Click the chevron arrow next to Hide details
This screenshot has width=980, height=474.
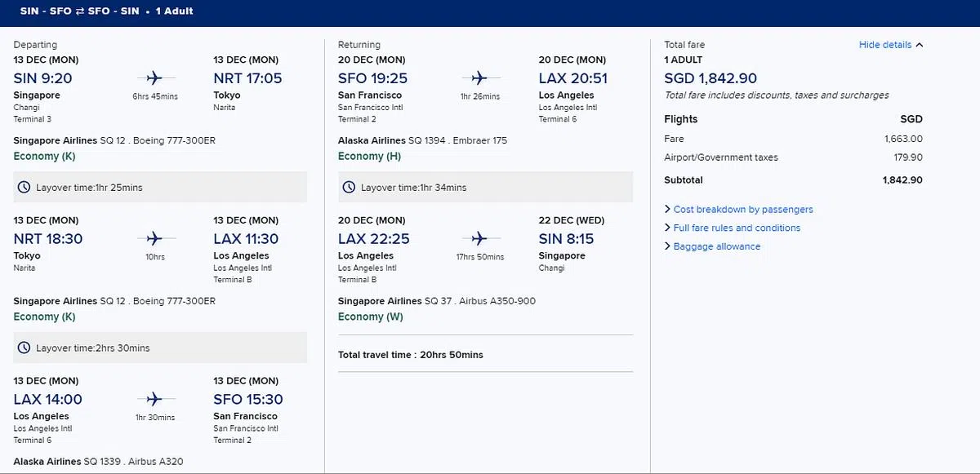tap(920, 45)
